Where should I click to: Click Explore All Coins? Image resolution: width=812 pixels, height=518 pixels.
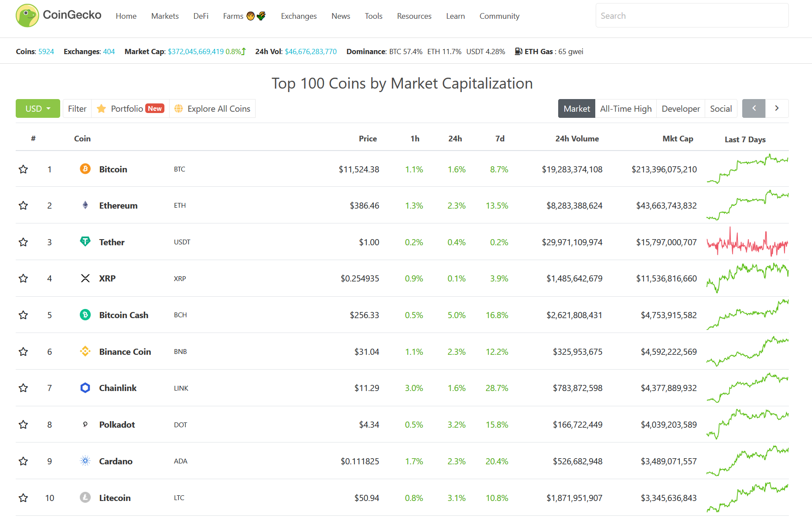pos(212,109)
